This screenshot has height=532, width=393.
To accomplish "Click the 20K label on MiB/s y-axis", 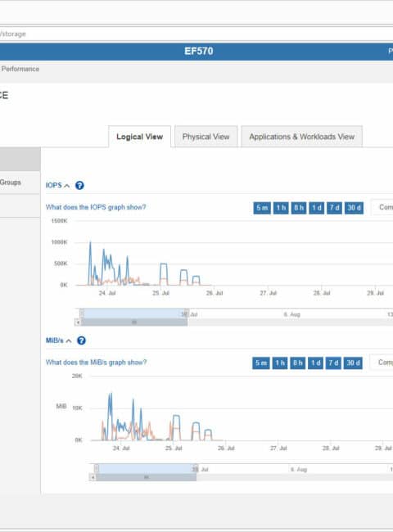I will [77, 376].
